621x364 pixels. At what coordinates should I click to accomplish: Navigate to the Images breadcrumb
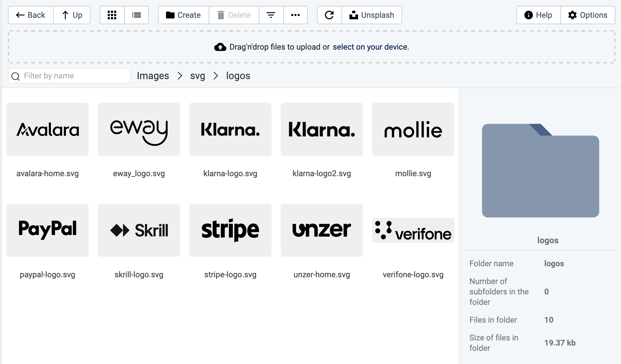[153, 76]
